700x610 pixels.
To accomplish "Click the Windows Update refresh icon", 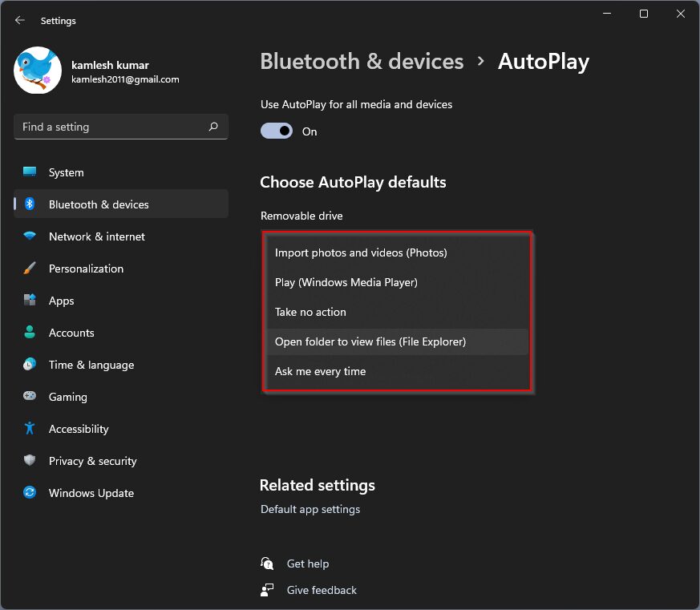I will (x=30, y=492).
